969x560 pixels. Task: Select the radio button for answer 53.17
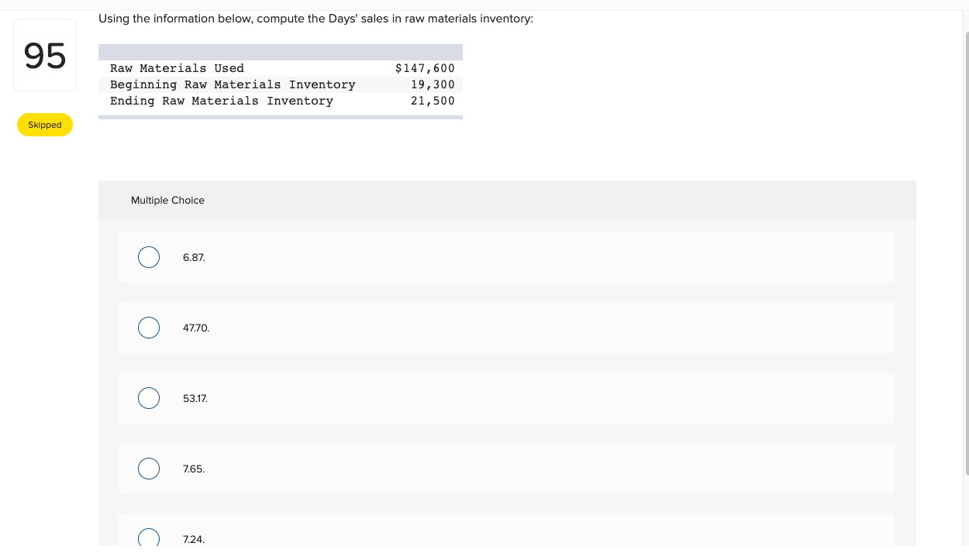149,398
